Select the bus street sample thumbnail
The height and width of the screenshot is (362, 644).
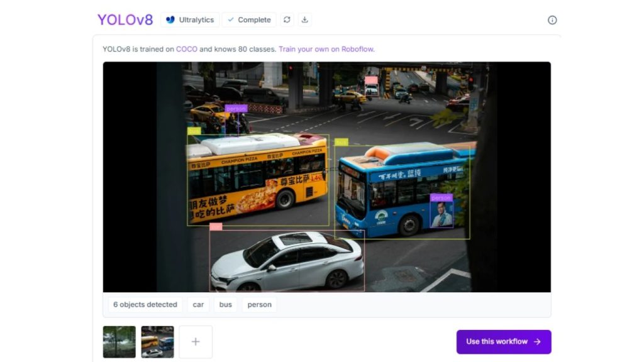click(158, 341)
